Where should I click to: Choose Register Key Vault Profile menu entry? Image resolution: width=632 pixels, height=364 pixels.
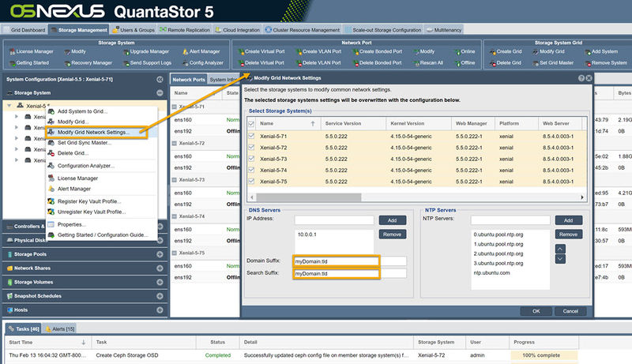tap(89, 201)
